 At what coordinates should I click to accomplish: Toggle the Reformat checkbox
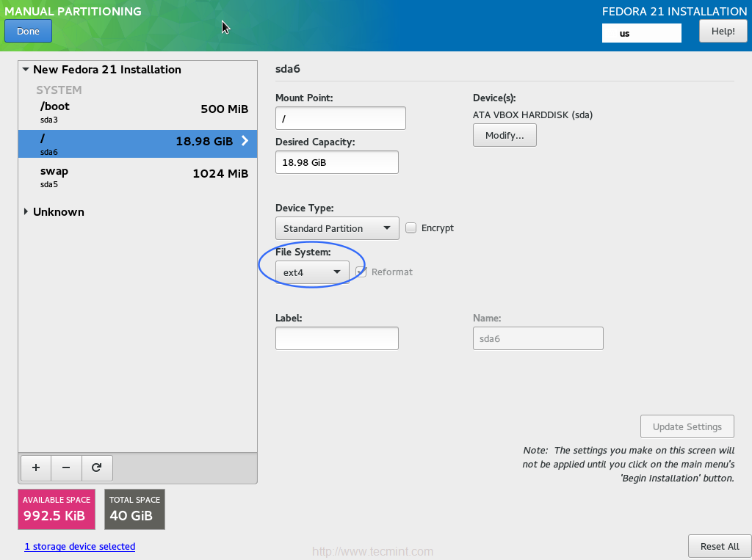pos(361,272)
